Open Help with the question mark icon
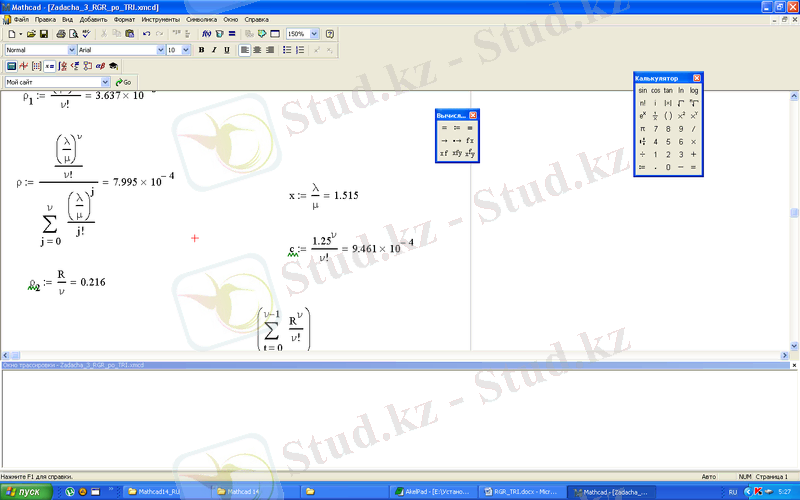Screen dimensions: 800x500 [x=330, y=34]
